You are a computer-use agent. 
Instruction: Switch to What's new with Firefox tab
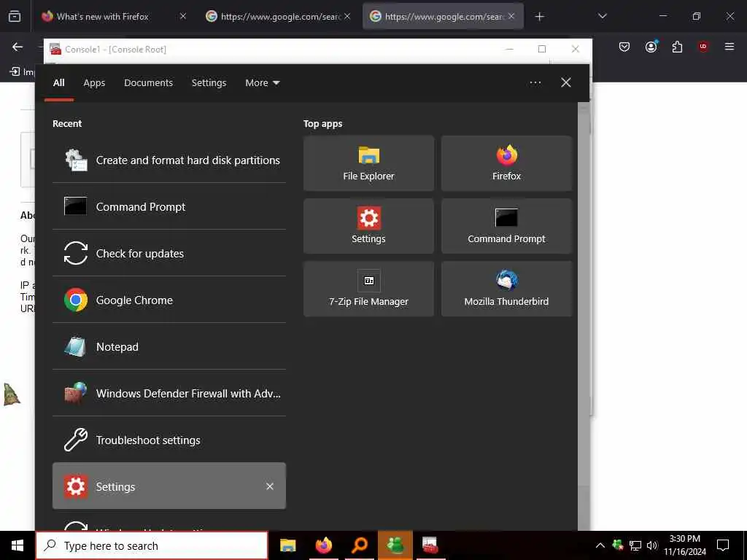tap(103, 16)
